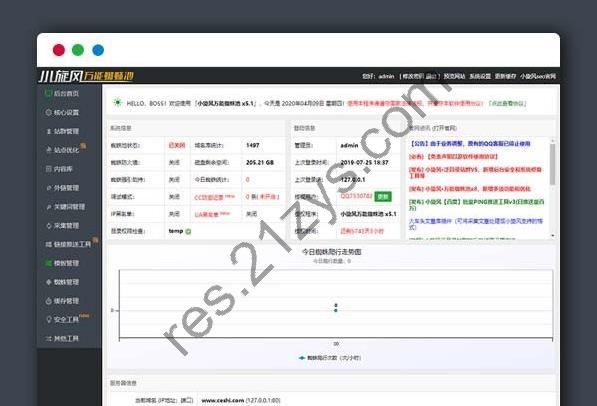Click the key icon beside 关键词管理
Image resolution: width=597 pixels, height=406 pixels.
pos(48,207)
